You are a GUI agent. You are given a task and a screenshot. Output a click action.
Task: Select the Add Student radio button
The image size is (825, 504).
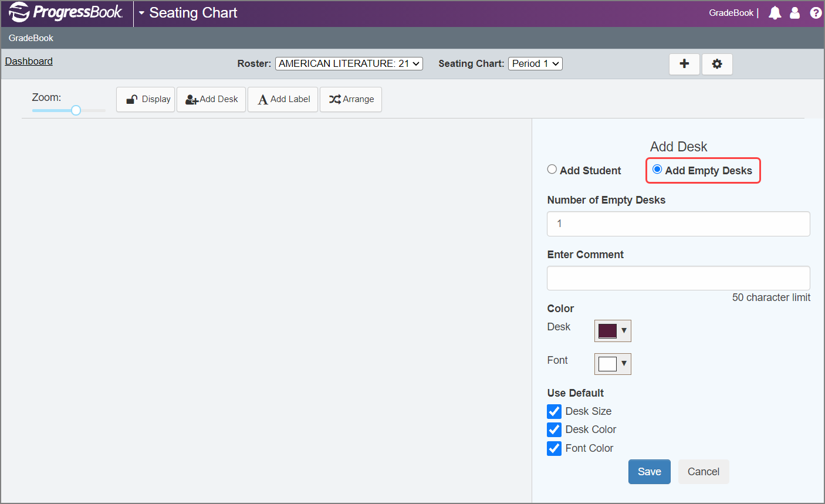coord(552,170)
